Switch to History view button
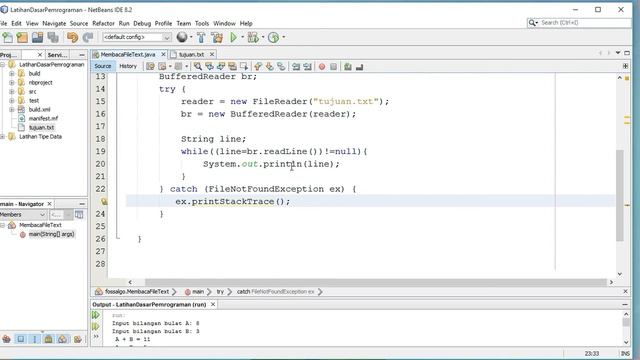640x360 pixels. (128, 66)
